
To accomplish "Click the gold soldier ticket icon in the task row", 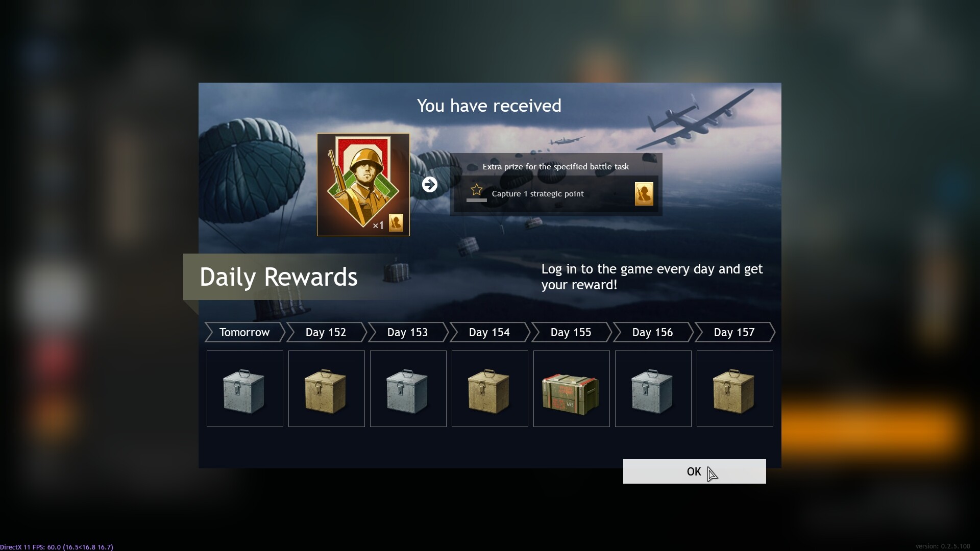I will tap(644, 194).
